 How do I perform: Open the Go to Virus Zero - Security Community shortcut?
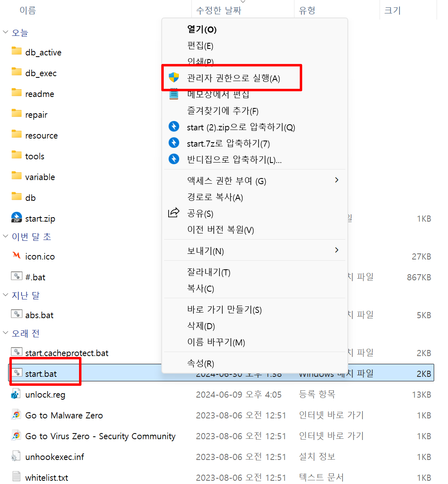coord(100,436)
